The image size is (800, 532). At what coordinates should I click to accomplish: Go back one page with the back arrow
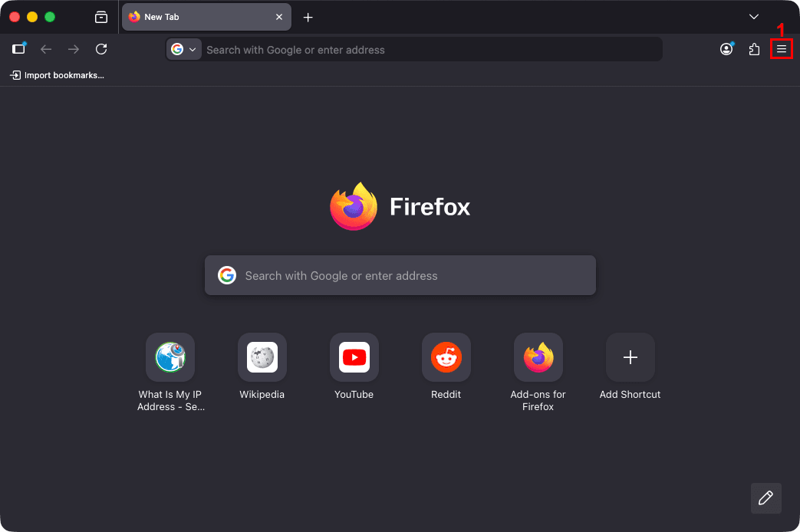click(x=46, y=49)
